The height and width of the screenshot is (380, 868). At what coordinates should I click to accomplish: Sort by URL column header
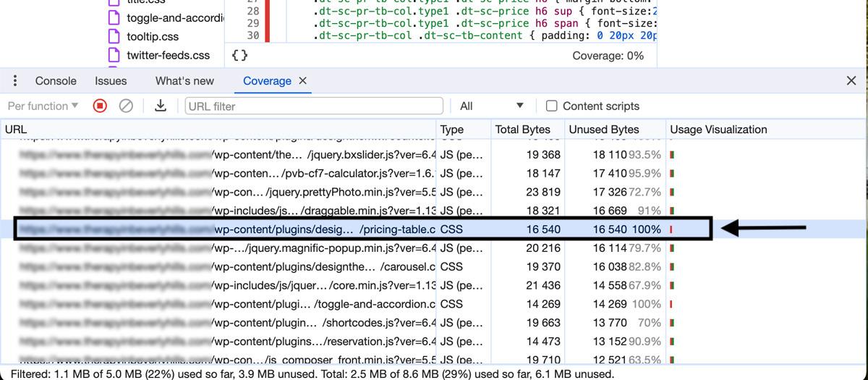click(x=218, y=130)
